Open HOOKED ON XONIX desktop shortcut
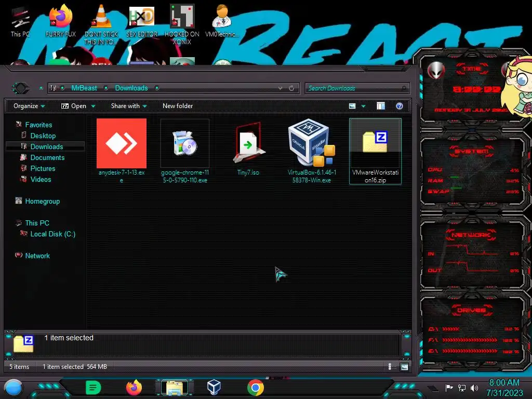The image size is (532, 399). 182,24
